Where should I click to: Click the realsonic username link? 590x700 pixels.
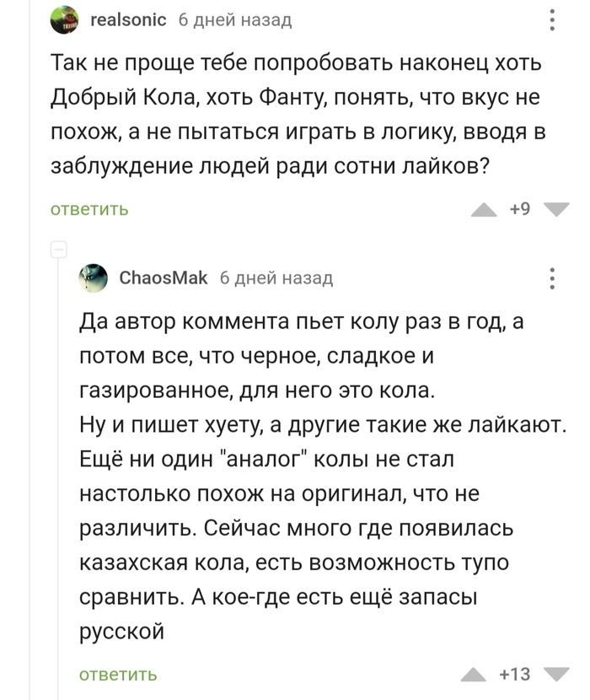click(x=127, y=20)
